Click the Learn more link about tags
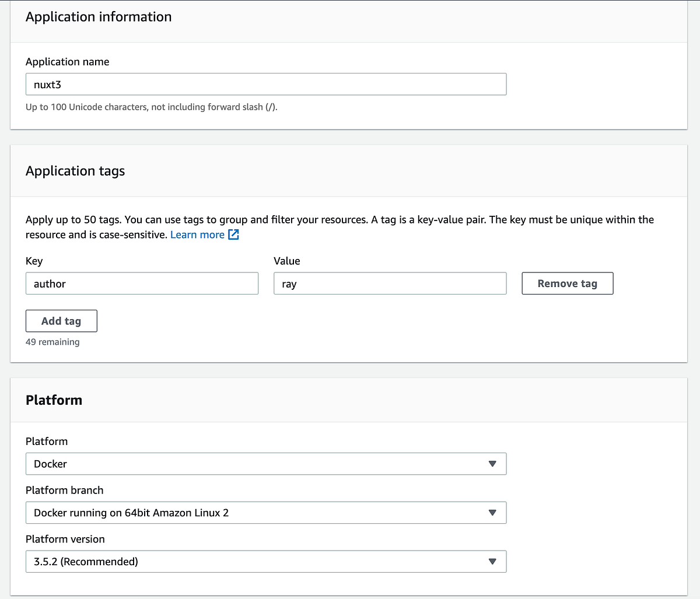Image resolution: width=700 pixels, height=599 pixels. tap(198, 234)
